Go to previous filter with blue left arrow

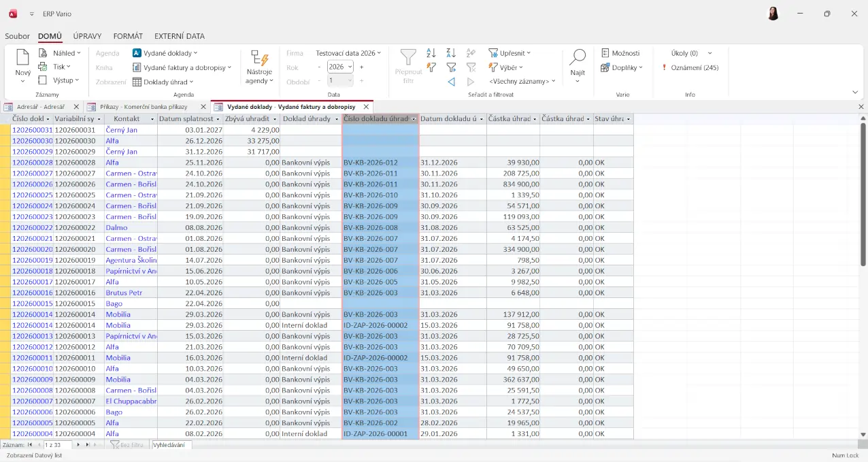(x=451, y=82)
